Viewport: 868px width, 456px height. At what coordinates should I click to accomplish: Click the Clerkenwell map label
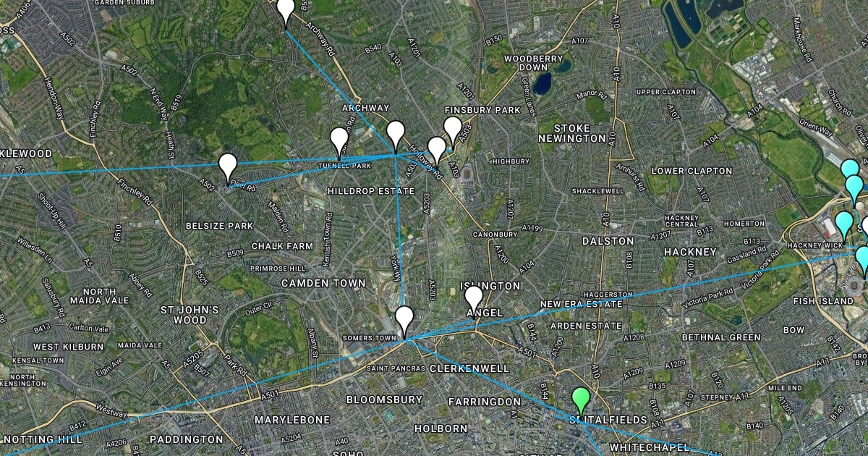click(x=469, y=368)
